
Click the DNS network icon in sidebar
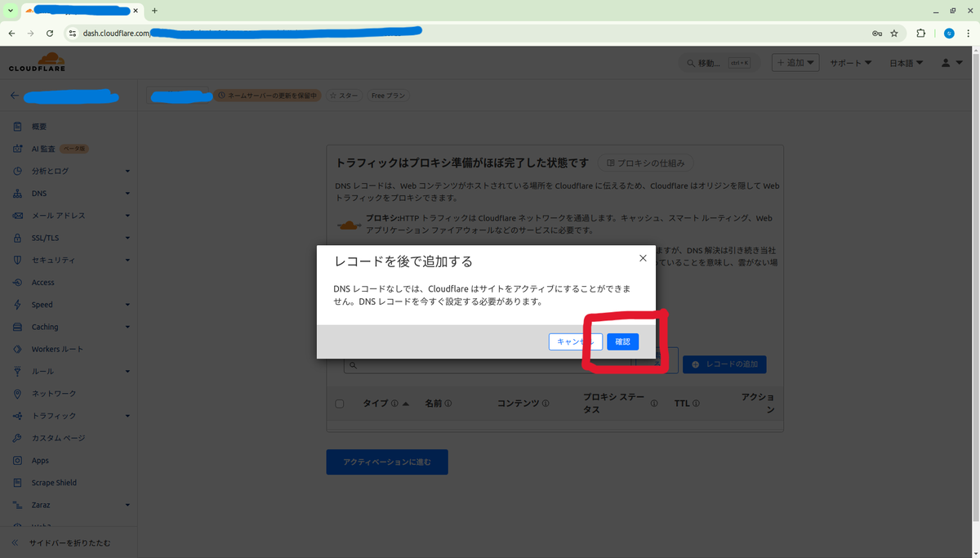coord(17,194)
